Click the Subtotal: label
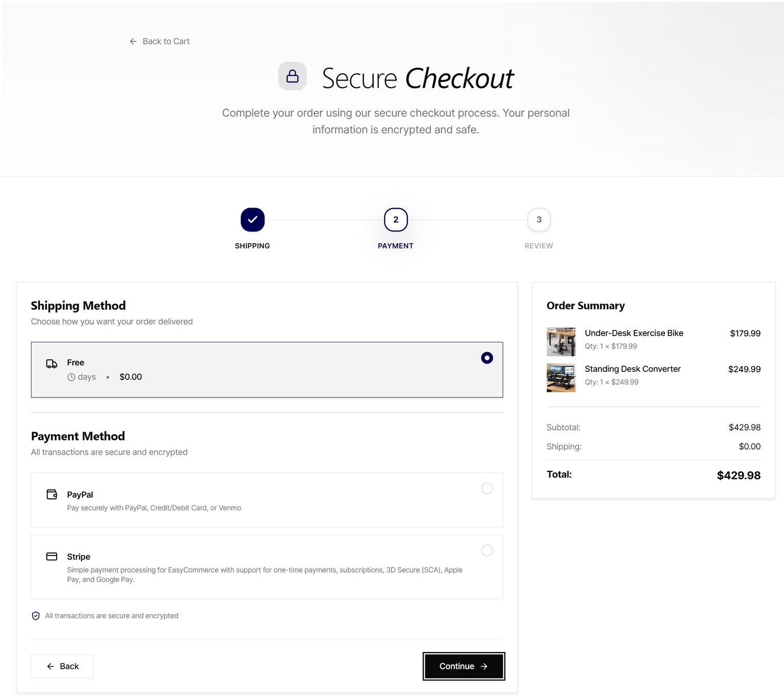784x697 pixels. 564,427
